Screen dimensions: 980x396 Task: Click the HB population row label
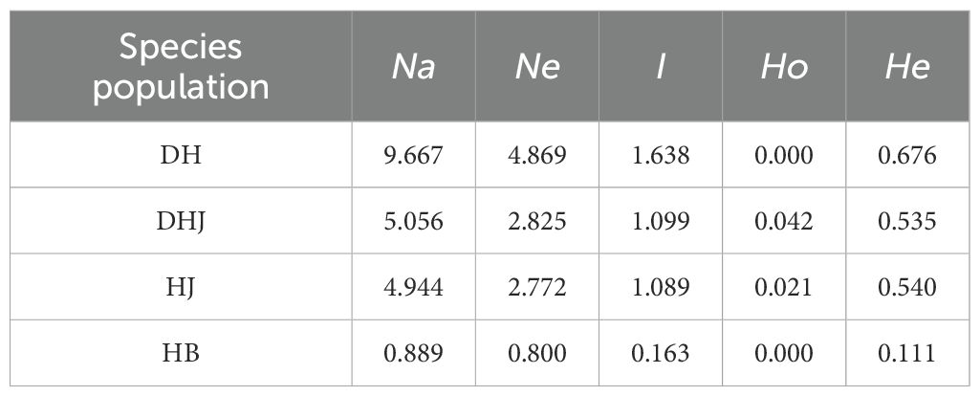tap(181, 353)
